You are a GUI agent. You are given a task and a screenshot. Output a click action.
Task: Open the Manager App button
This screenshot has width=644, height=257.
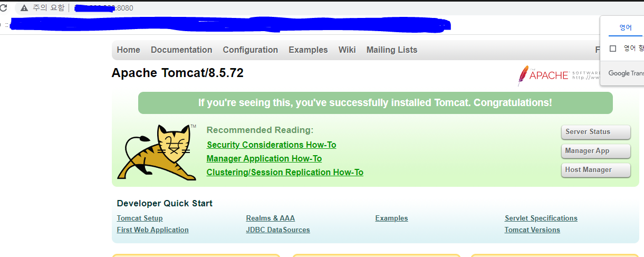click(596, 151)
